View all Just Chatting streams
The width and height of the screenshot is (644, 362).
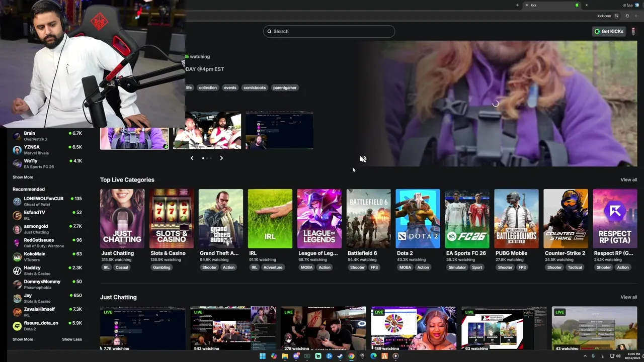pyautogui.click(x=628, y=297)
